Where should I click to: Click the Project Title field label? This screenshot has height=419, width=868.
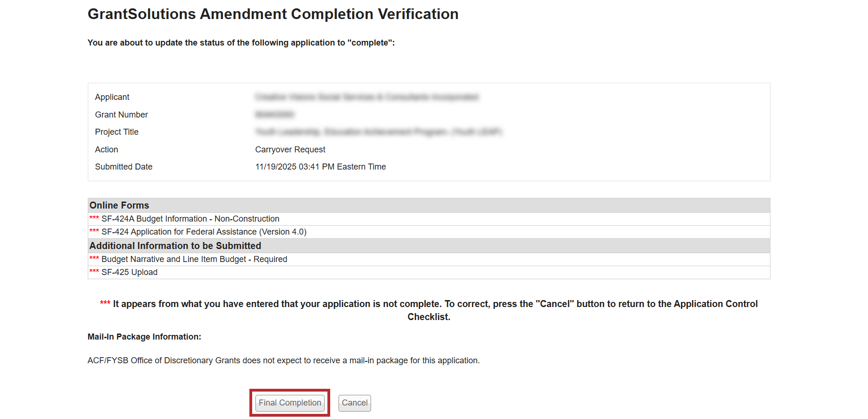117,132
